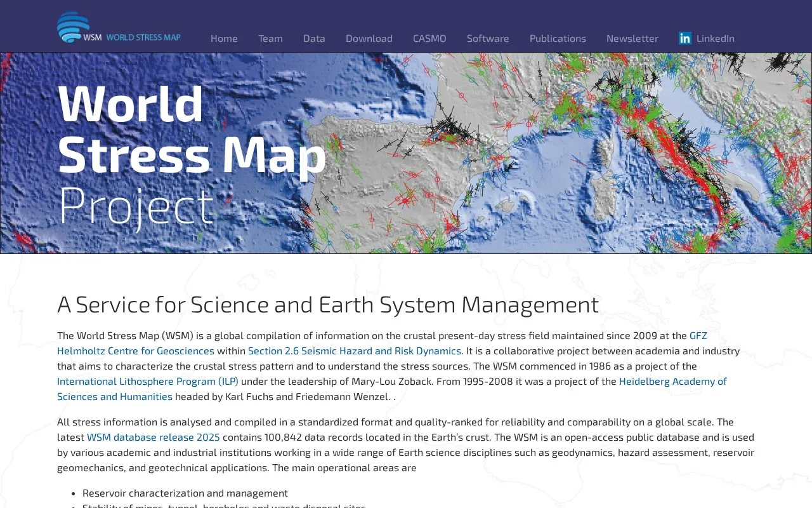Open the Publications page
This screenshot has width=812, height=508.
(x=558, y=38)
